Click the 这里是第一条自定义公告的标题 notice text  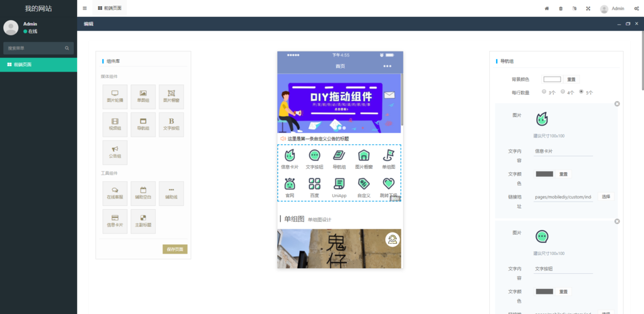click(319, 139)
